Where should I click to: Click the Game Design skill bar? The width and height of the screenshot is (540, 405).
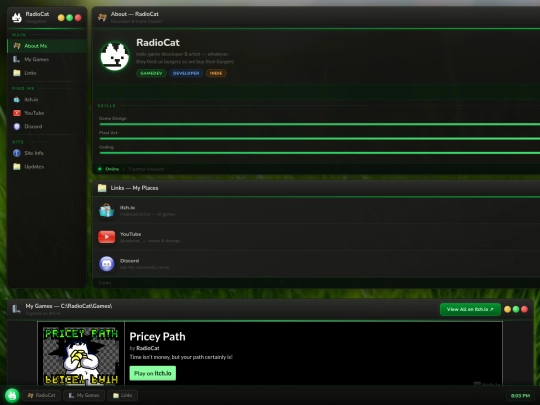320,124
